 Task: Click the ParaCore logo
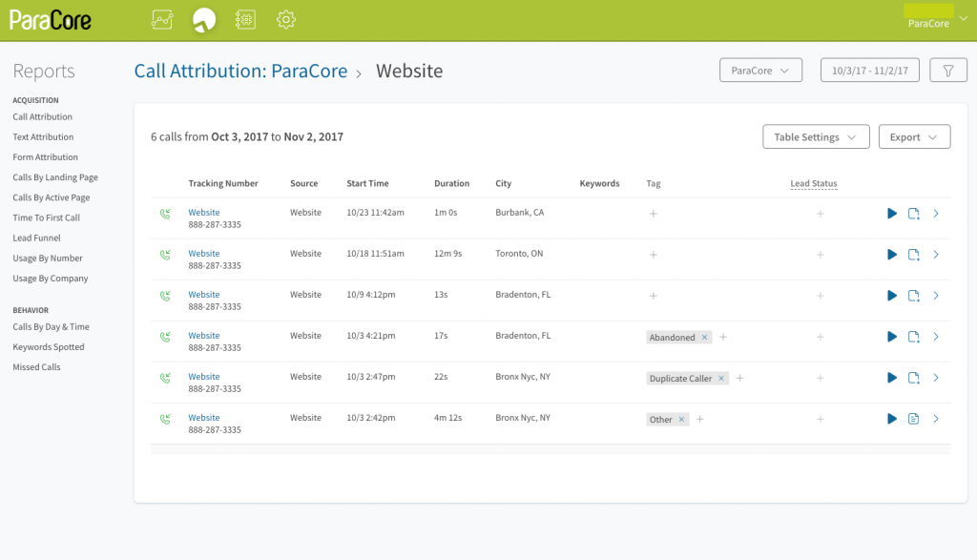tap(51, 21)
